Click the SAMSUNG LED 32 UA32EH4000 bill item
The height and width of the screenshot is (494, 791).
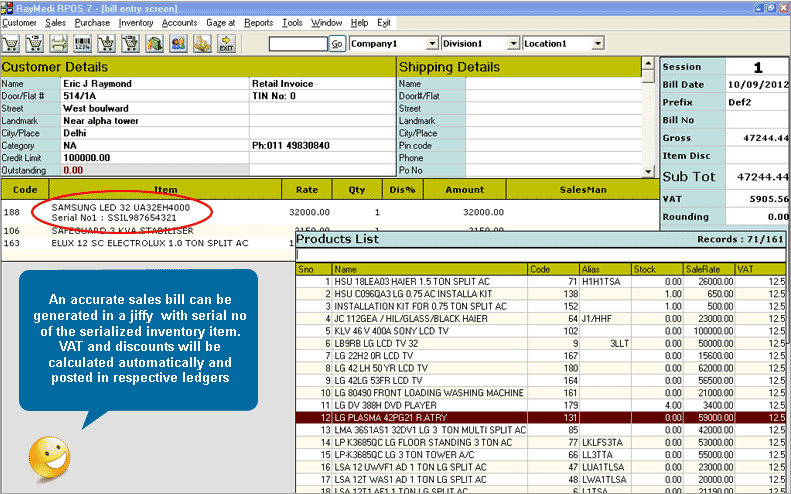[x=121, y=207]
